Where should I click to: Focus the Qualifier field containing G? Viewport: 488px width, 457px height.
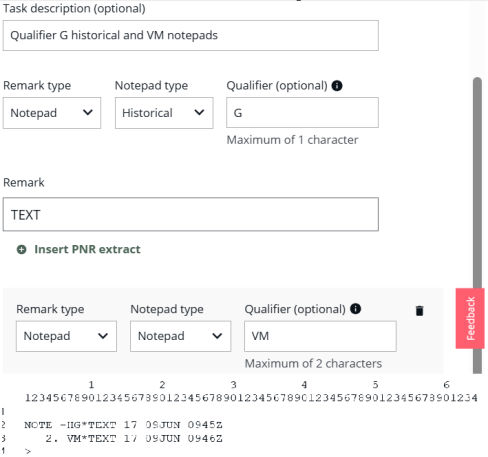pos(302,113)
